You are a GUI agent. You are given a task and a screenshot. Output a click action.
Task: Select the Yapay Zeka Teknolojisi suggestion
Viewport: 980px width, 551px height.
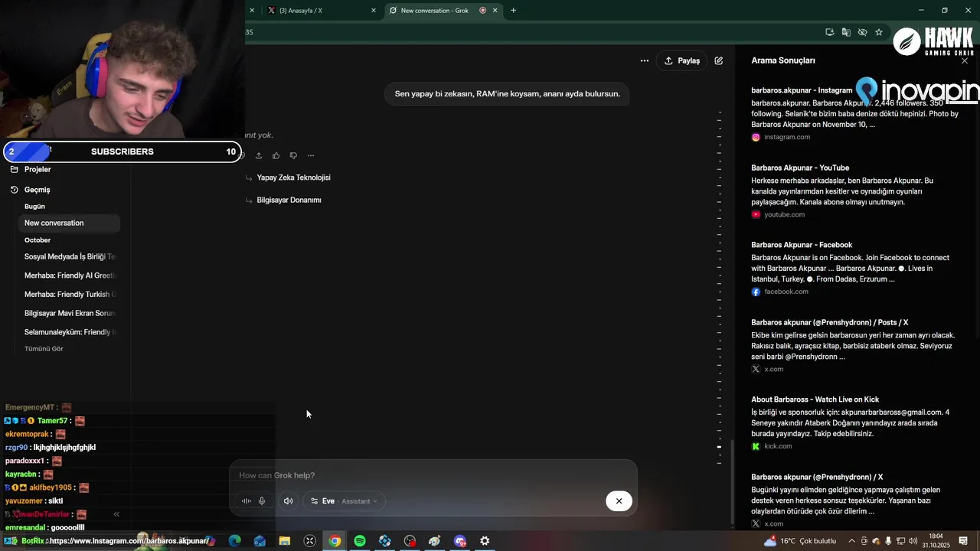point(293,178)
